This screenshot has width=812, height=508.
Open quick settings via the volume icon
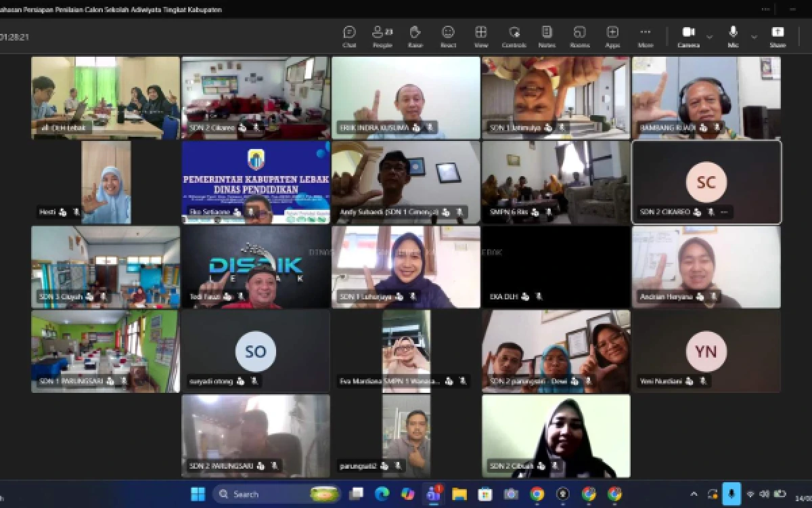[x=764, y=494]
